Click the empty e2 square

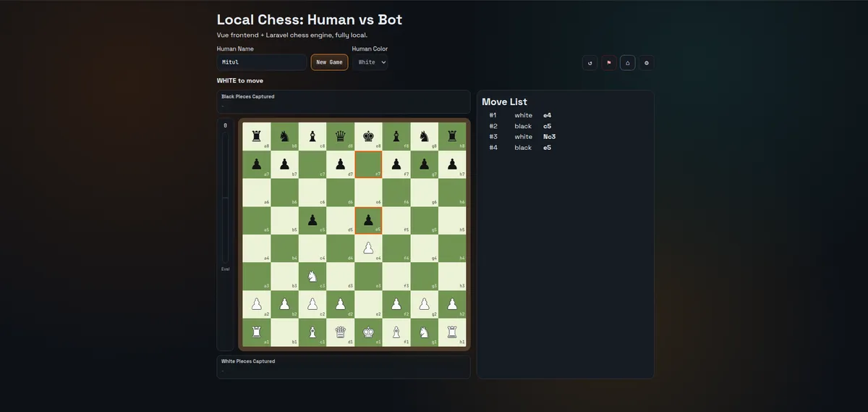(368, 304)
